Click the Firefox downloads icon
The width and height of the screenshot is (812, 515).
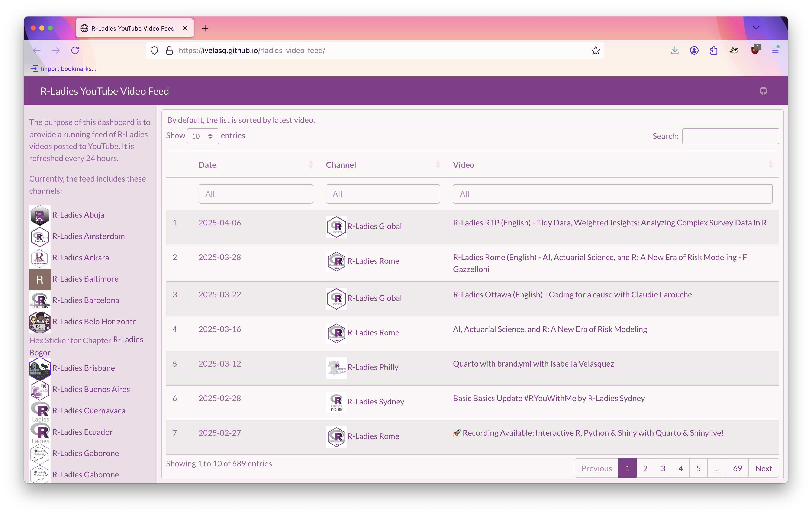pyautogui.click(x=674, y=50)
